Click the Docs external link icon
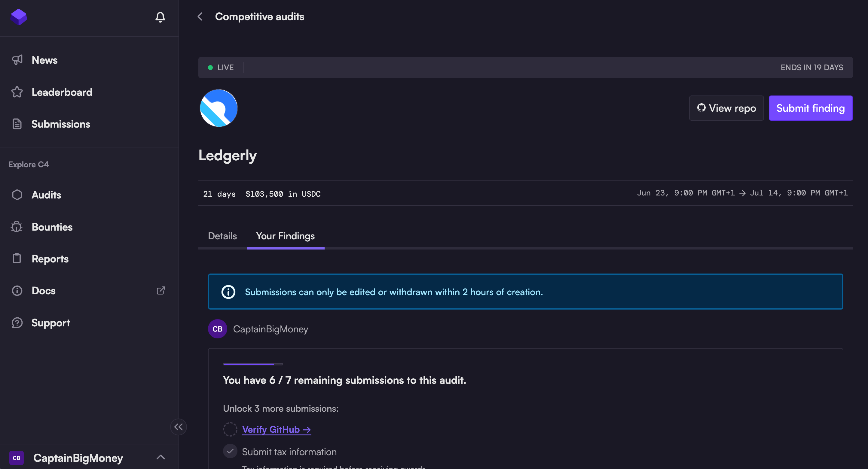 point(161,291)
